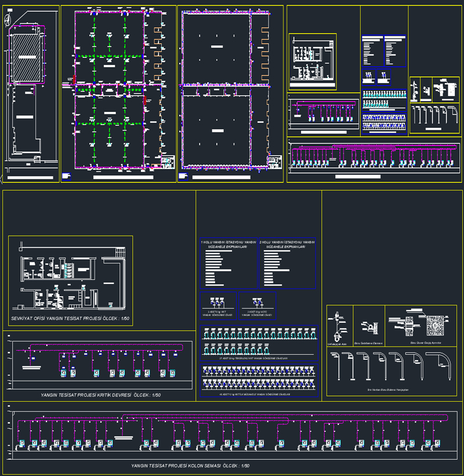Viewport: 464px width, 476px height.
Task: Click the green dashed pipe line in floor plan
Action: tap(111, 57)
